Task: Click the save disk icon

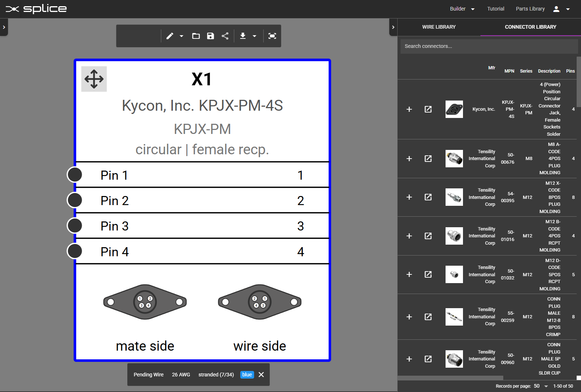Action: pos(211,36)
